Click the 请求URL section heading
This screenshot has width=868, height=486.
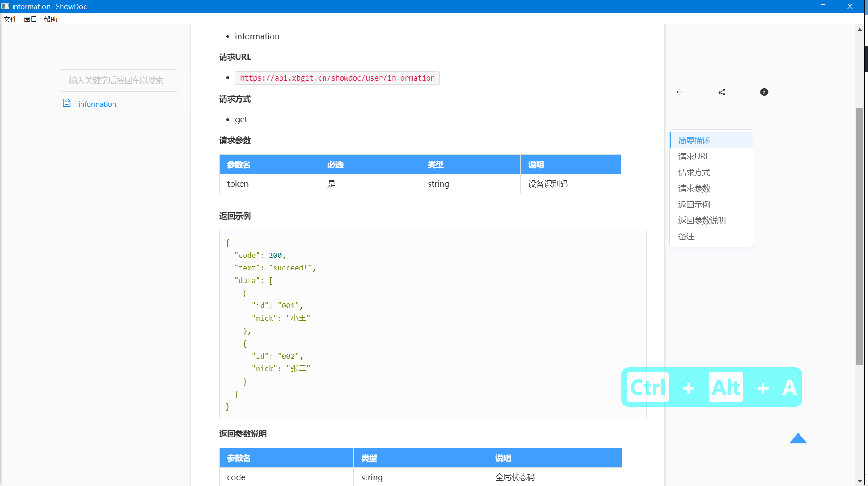click(235, 57)
